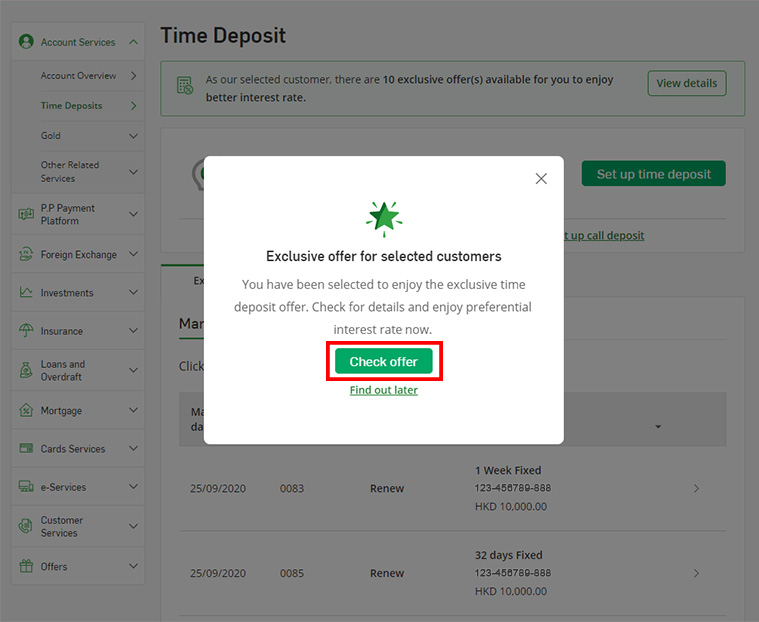Click the Find out later link

click(384, 390)
